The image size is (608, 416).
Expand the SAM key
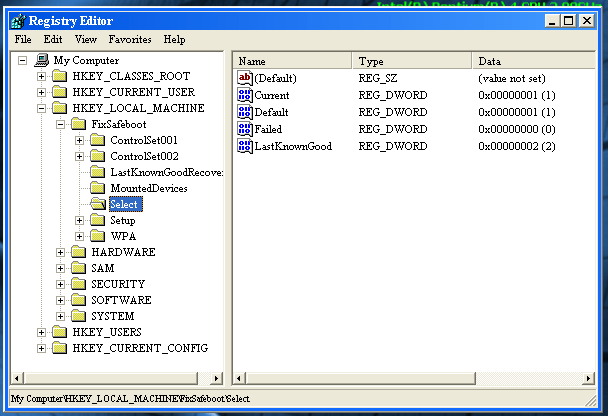click(60, 268)
